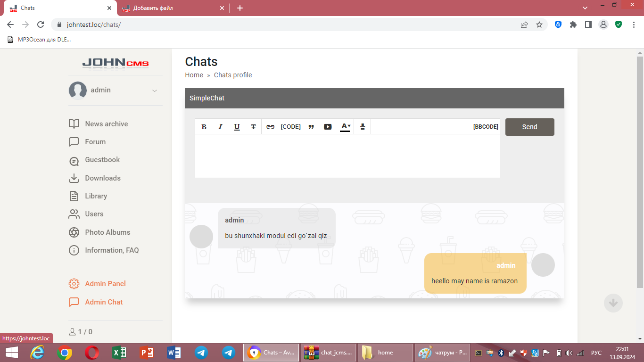Click the РУС language indicator
This screenshot has height=362, width=644.
pos(596,353)
